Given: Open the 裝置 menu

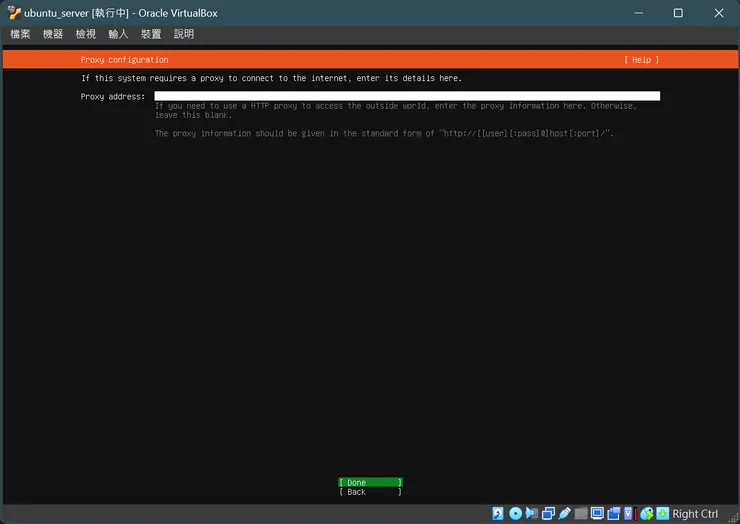Looking at the screenshot, I should [151, 34].
